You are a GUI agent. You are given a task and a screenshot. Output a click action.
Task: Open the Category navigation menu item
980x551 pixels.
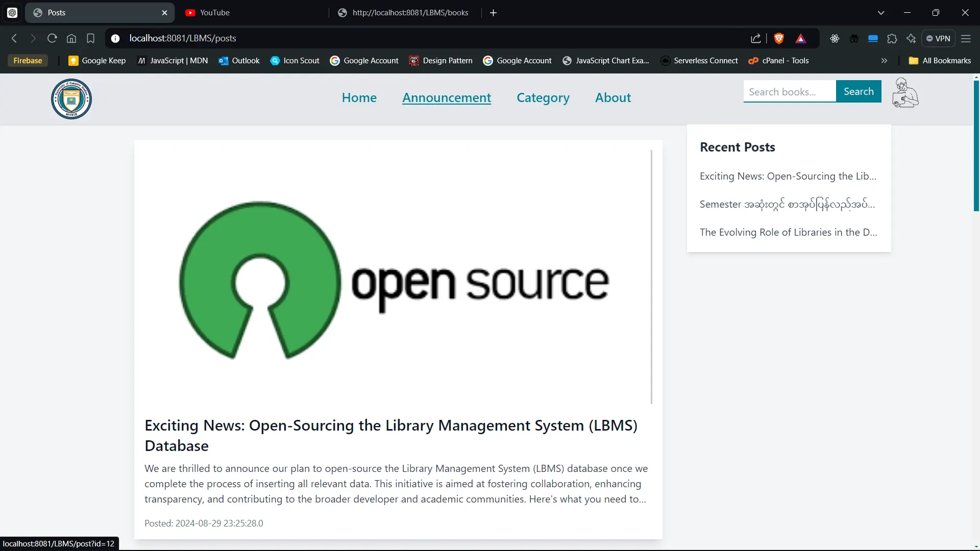(x=543, y=97)
